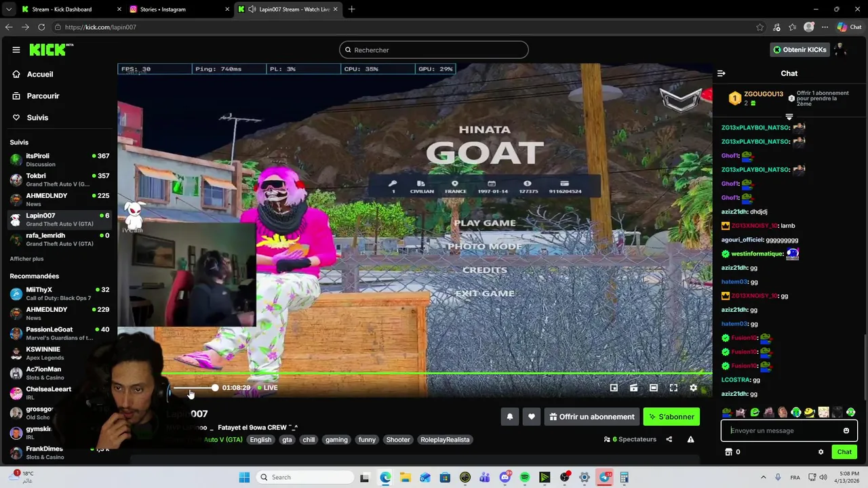Close the Lapin007 Stream tab
This screenshot has height=488, width=868.
click(x=335, y=9)
